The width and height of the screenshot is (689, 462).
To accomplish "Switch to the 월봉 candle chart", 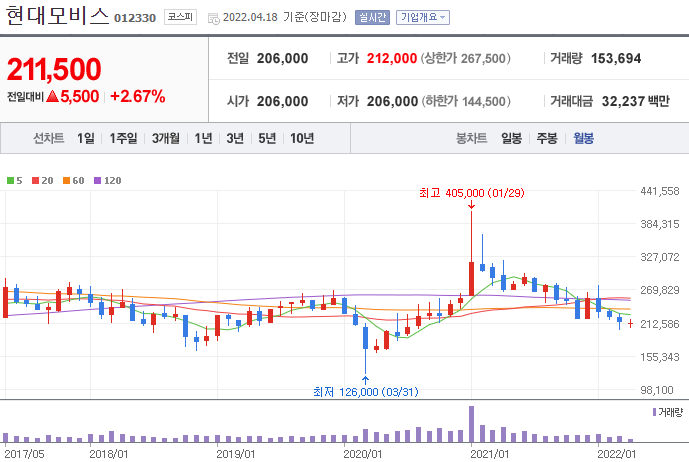I will click(584, 138).
